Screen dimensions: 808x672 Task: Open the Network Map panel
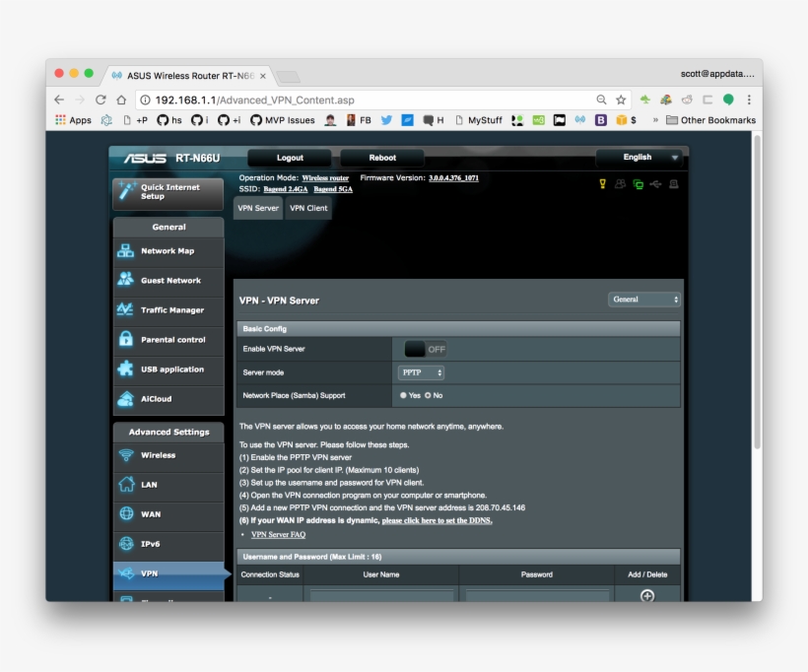[x=168, y=250]
